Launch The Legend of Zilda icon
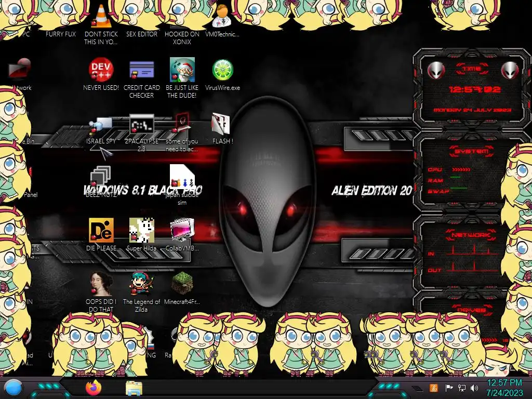Viewport: 532px width, 399px height. [141, 283]
